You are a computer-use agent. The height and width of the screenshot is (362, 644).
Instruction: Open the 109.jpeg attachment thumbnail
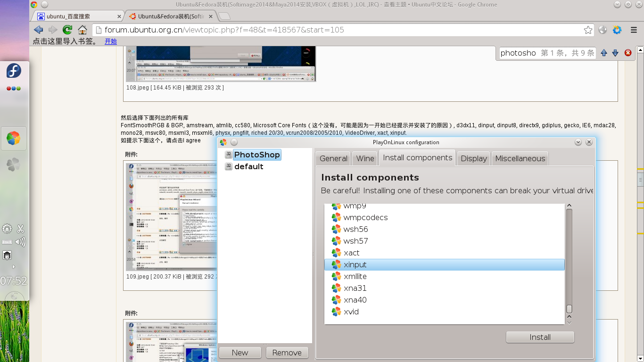pyautogui.click(x=172, y=217)
